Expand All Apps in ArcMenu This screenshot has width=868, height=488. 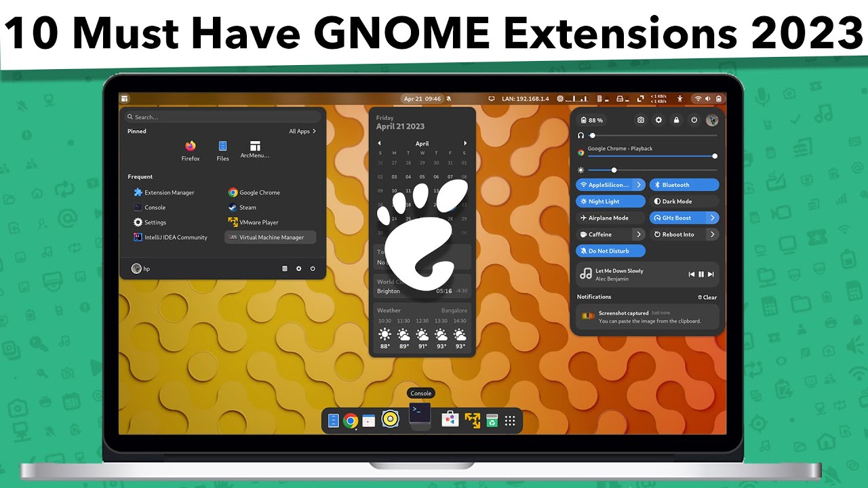[302, 131]
